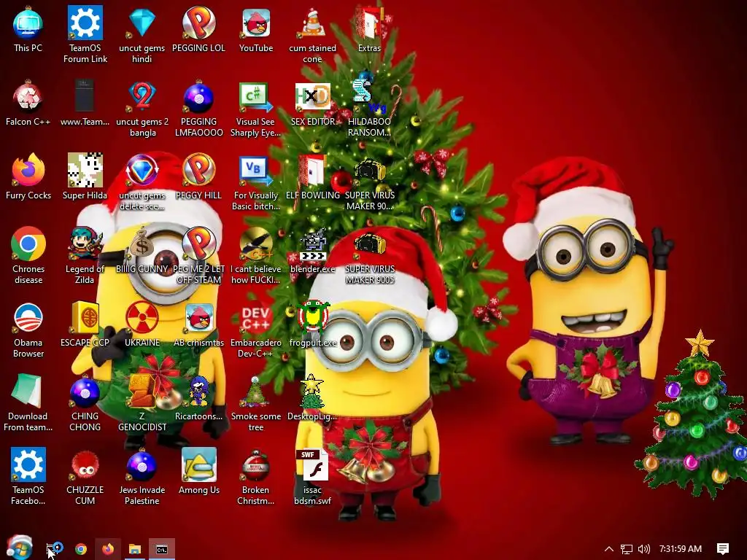
Task: Open the Visual See Sharply shortcut
Action: pyautogui.click(x=256, y=109)
